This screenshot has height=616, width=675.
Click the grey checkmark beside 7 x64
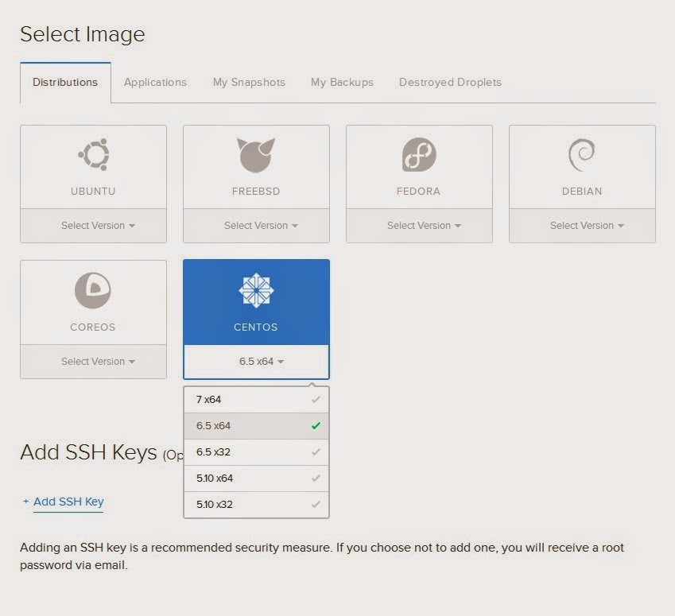(316, 400)
